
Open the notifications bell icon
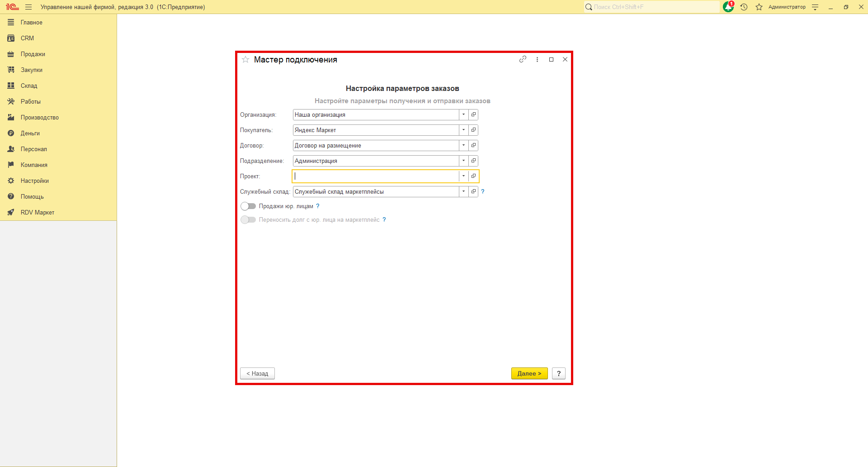click(728, 7)
